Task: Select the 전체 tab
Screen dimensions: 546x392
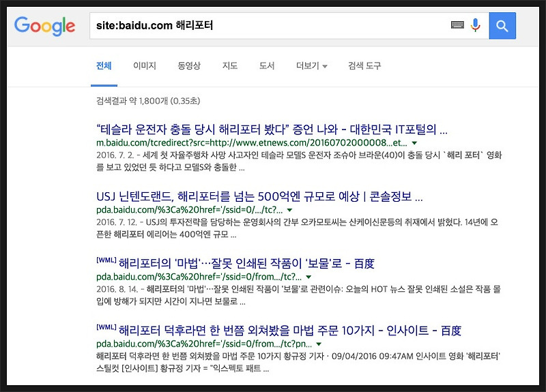Action: 104,65
